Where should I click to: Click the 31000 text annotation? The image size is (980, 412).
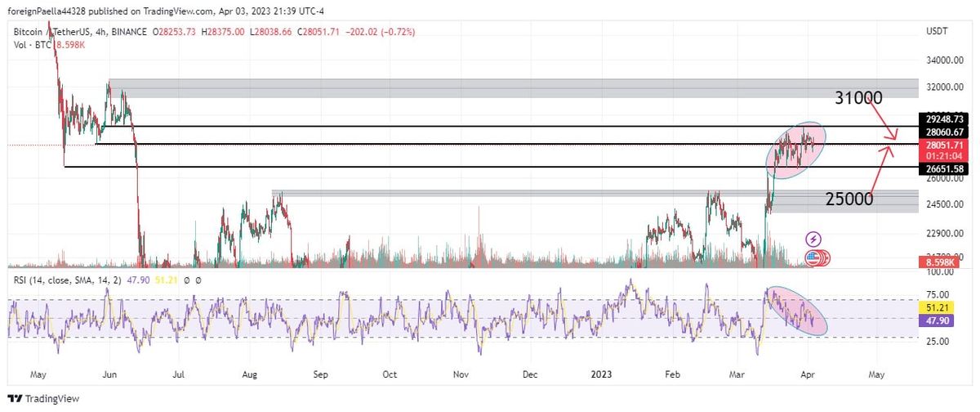point(858,98)
